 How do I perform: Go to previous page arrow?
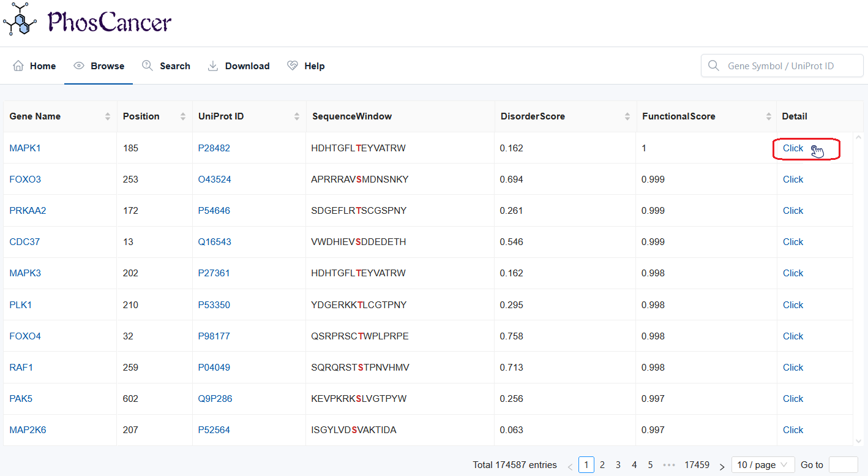(570, 466)
